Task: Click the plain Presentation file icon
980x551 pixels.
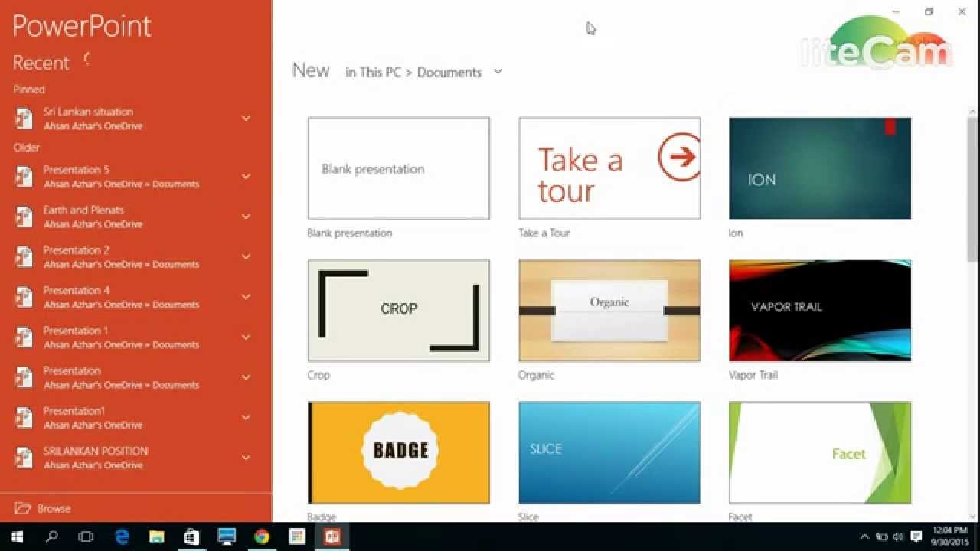Action: [24, 377]
